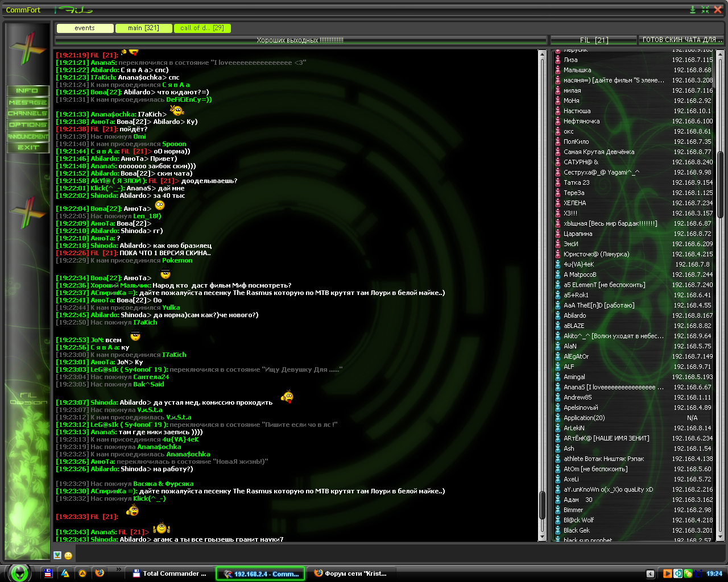The image size is (728, 582).
Task: Click the insert image icon below chat
Action: click(x=57, y=555)
